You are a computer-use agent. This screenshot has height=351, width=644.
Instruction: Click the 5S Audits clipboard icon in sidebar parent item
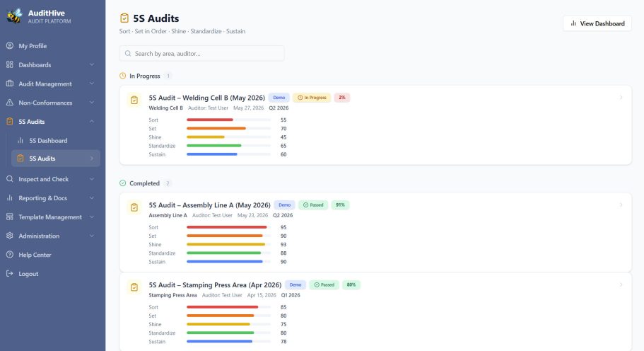coord(9,121)
